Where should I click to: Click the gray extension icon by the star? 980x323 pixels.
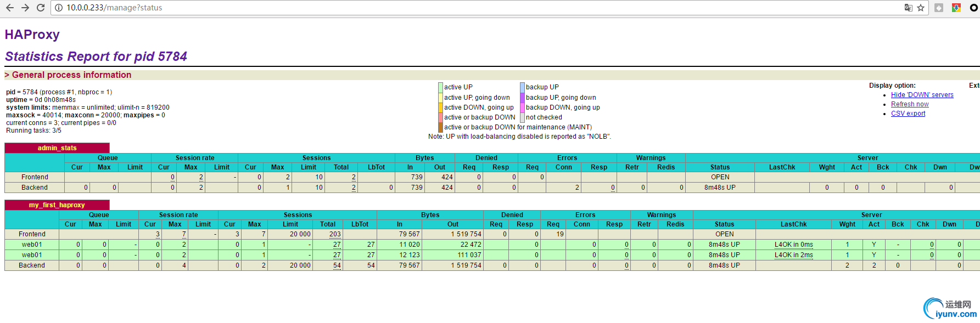[x=939, y=8]
